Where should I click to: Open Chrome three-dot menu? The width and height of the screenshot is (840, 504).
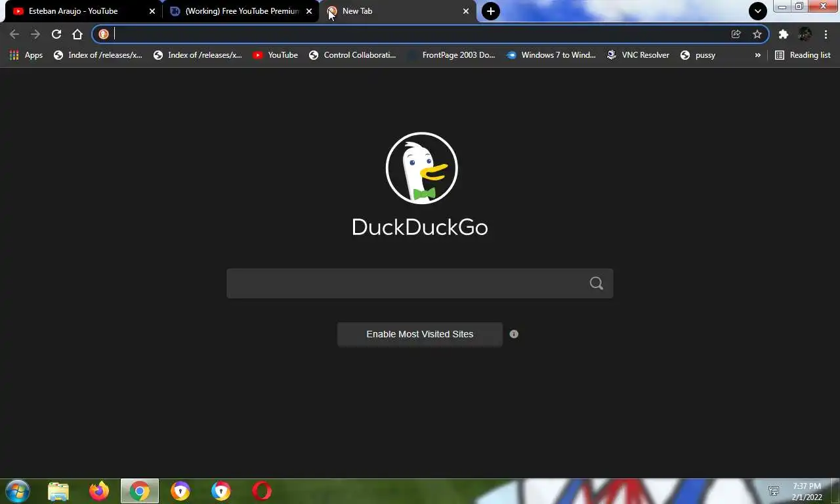[826, 34]
